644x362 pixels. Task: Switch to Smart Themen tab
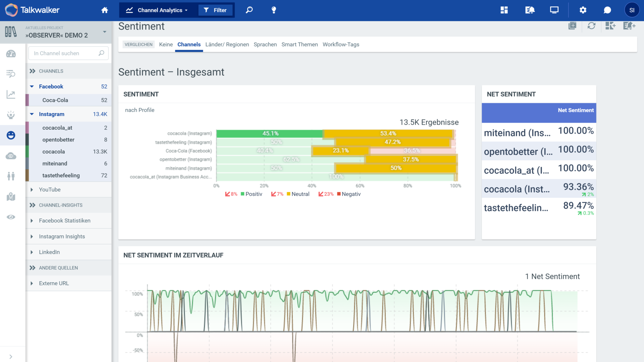point(300,44)
